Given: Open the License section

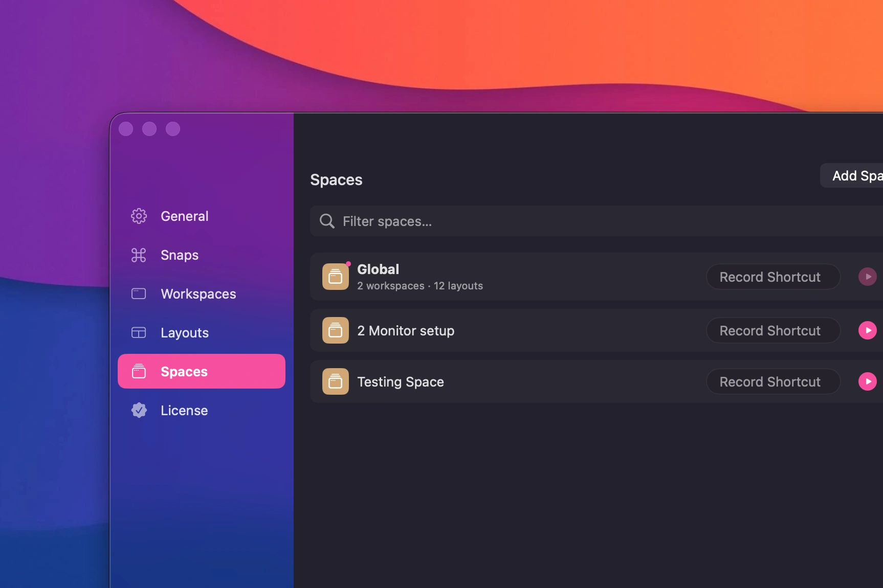Looking at the screenshot, I should pos(201,411).
